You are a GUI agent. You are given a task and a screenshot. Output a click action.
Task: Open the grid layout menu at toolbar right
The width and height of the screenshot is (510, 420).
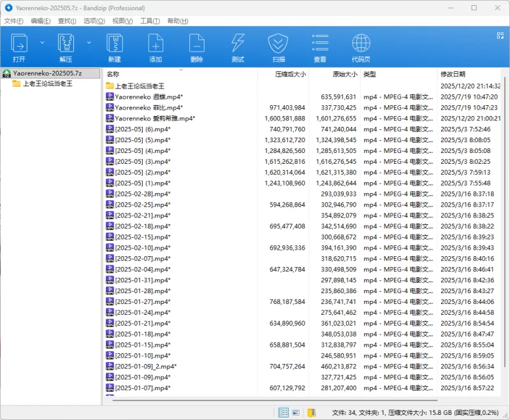(x=500, y=36)
